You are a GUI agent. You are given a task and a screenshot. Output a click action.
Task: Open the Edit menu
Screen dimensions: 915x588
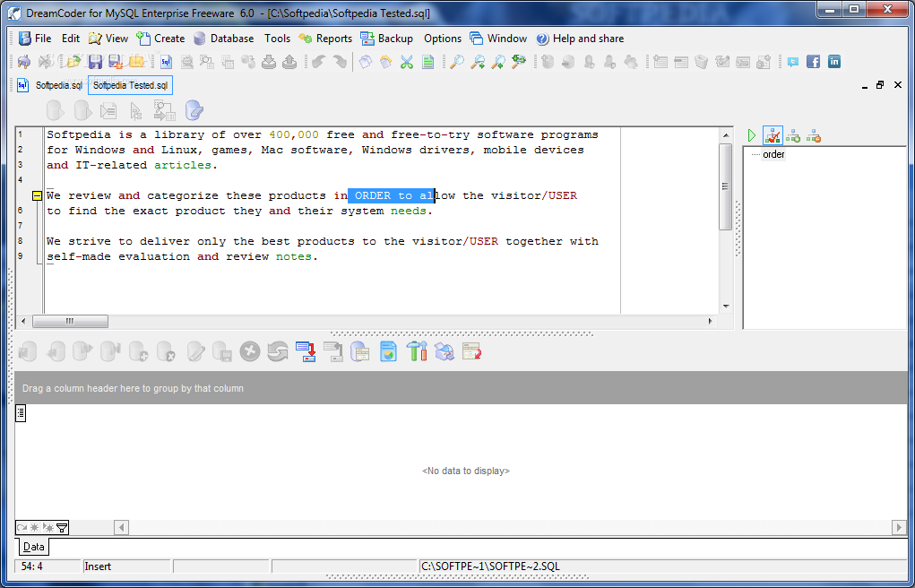(x=71, y=39)
